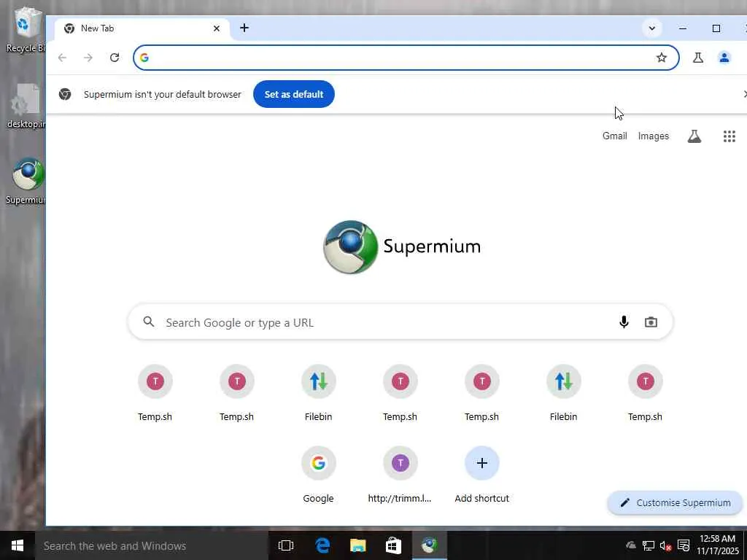747x560 pixels.
Task: Close the New Tab tab
Action: 216,28
